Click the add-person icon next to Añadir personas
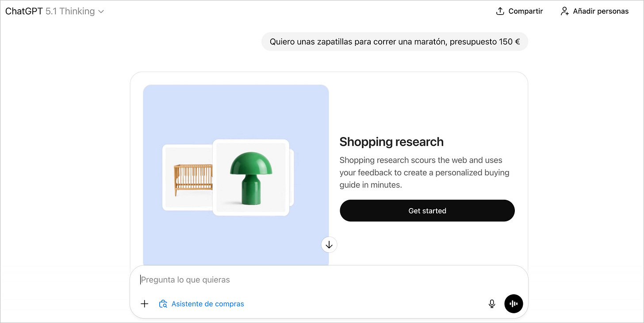The image size is (644, 323). click(x=564, y=11)
